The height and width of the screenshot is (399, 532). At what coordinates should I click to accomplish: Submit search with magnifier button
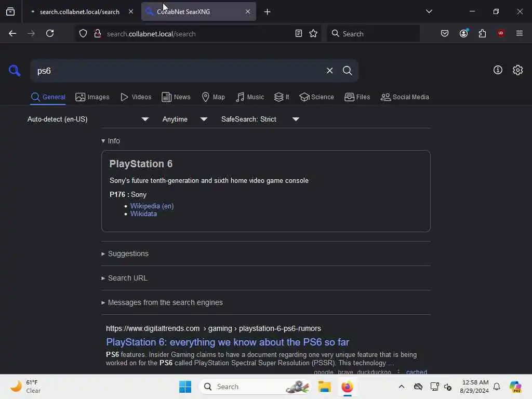click(347, 71)
